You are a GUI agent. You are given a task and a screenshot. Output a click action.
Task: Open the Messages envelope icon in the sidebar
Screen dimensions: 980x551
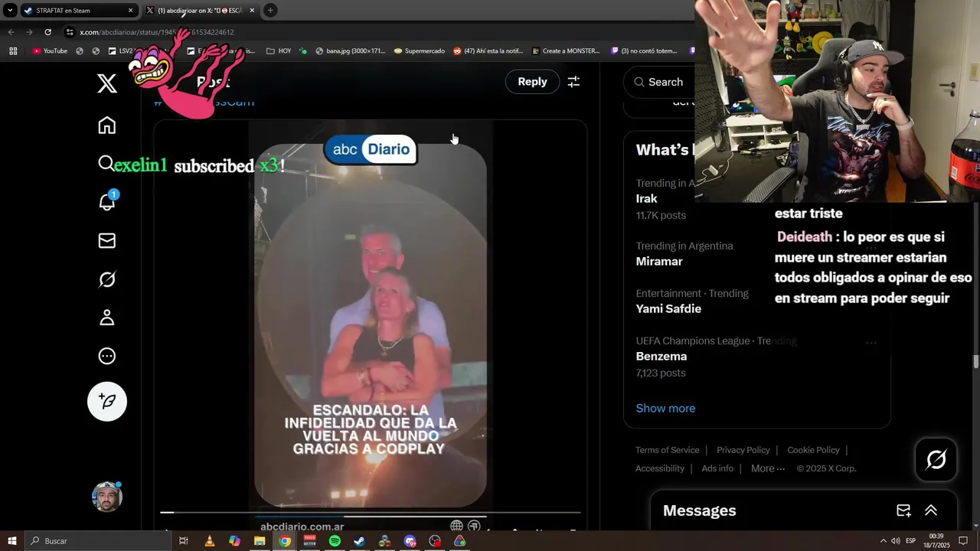point(107,241)
